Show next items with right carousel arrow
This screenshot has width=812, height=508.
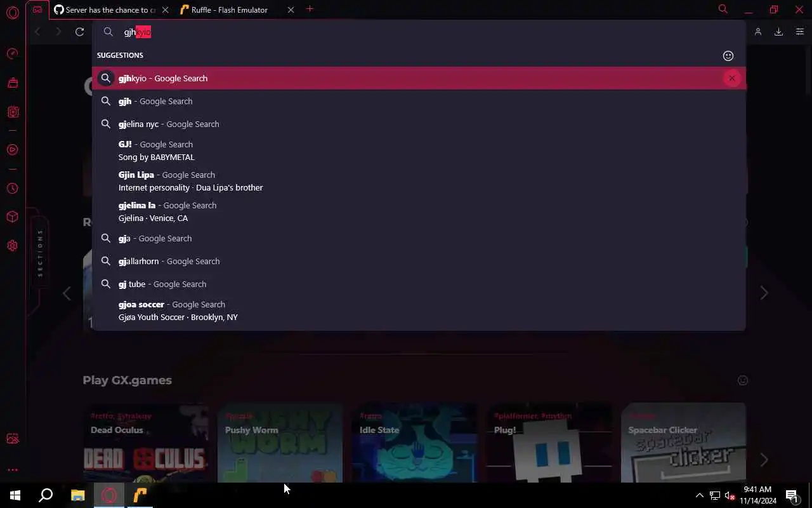pyautogui.click(x=764, y=293)
